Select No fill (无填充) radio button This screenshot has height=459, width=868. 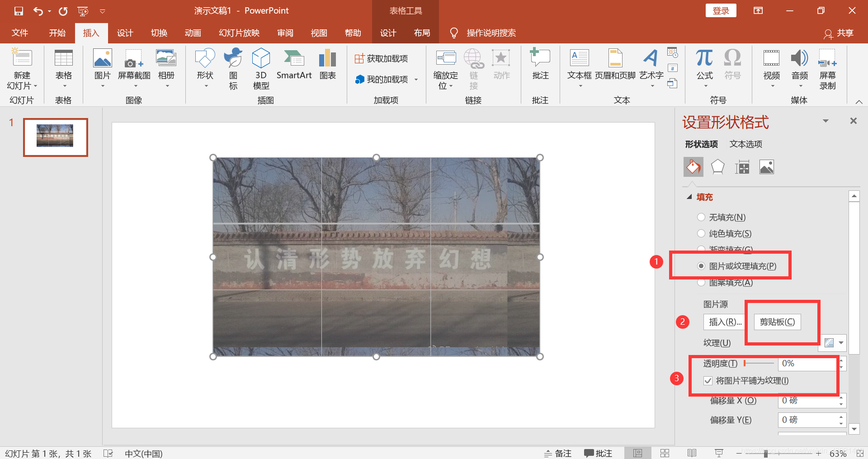point(701,217)
